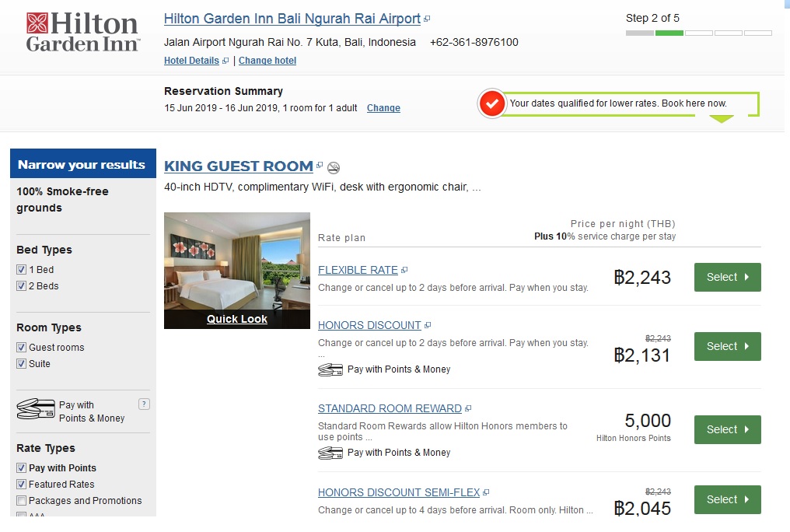Image resolution: width=790 pixels, height=532 pixels.
Task: Select the FLEXIBLE RATE room option
Action: coord(726,277)
